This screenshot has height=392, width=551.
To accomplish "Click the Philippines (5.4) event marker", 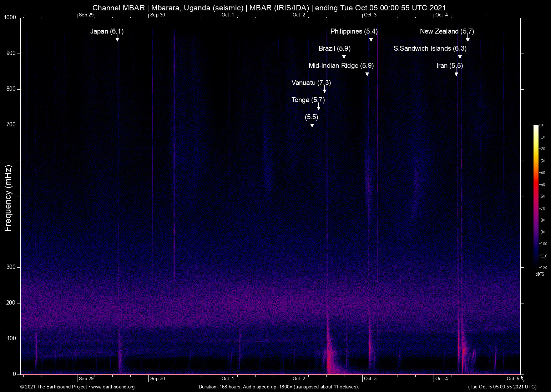I will [354, 31].
